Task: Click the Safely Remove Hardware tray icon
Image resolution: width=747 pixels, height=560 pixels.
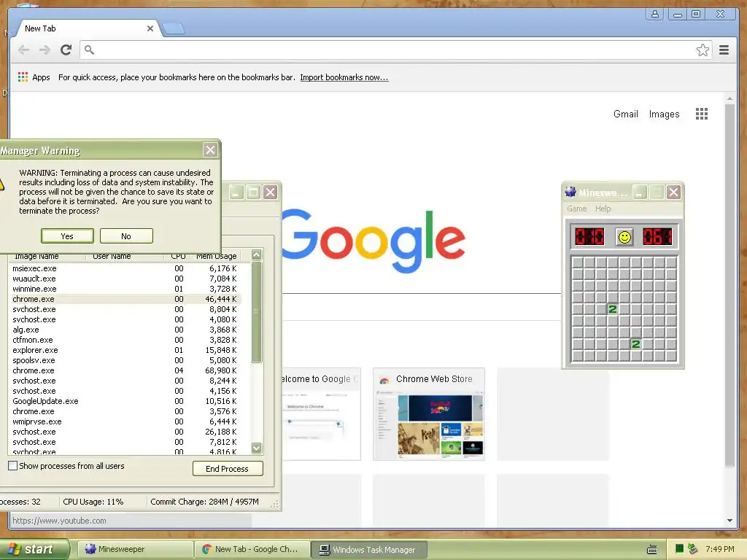Action: tap(692, 549)
